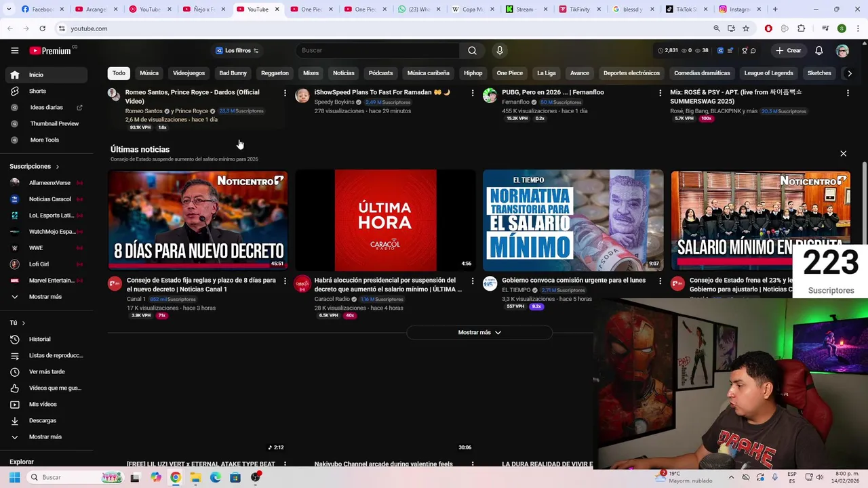This screenshot has height=488, width=868.
Task: Click the page vertical scrollbar
Action: coord(864,203)
